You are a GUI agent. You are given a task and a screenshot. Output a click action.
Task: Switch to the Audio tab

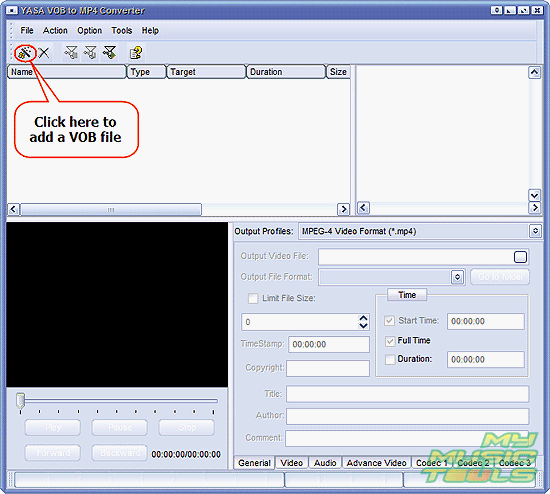click(x=325, y=463)
